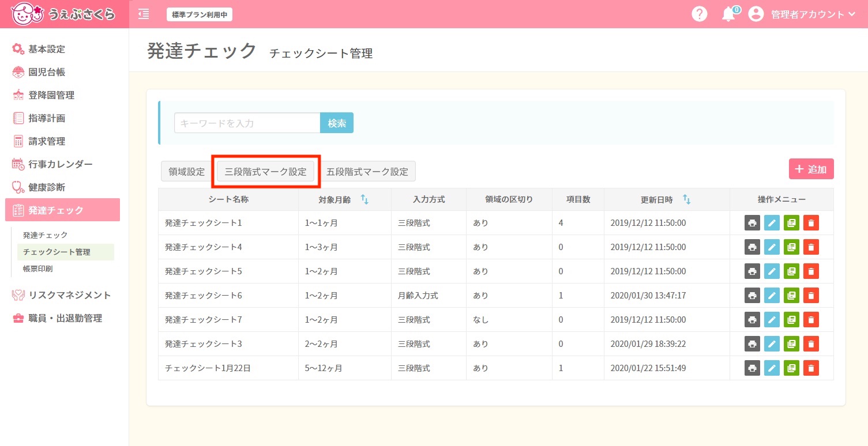Delete 発達チェックシート4 with trash icon
This screenshot has height=446, width=868.
(811, 247)
